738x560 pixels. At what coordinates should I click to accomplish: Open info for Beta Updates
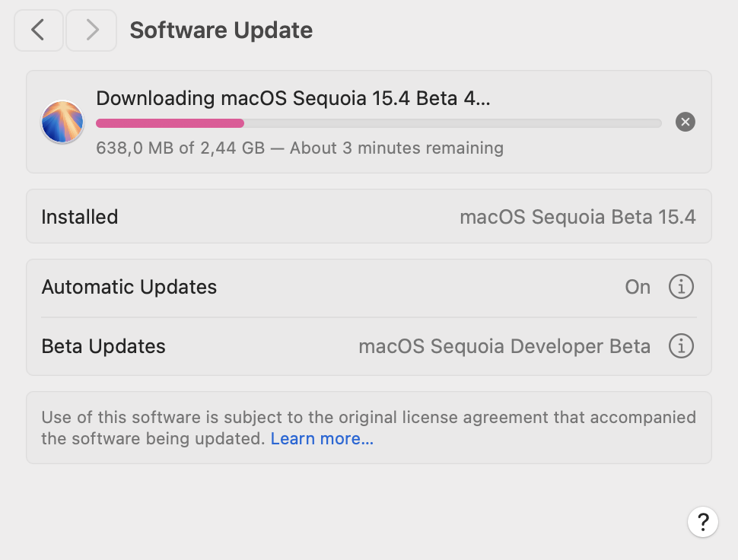681,346
